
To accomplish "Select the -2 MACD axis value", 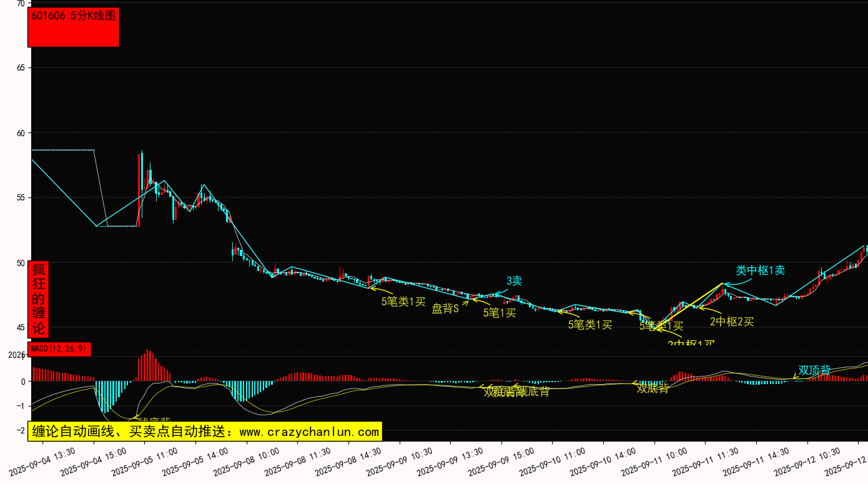I will (x=21, y=430).
